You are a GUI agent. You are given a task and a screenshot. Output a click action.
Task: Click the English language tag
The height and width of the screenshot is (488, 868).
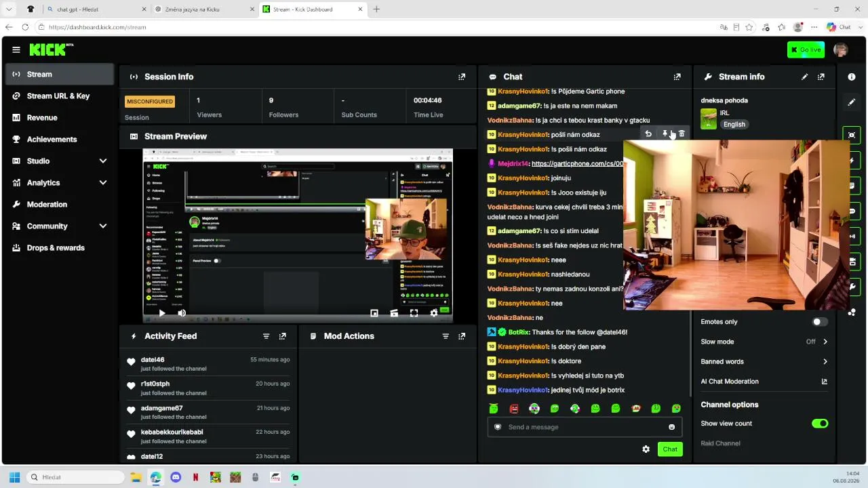coord(734,125)
